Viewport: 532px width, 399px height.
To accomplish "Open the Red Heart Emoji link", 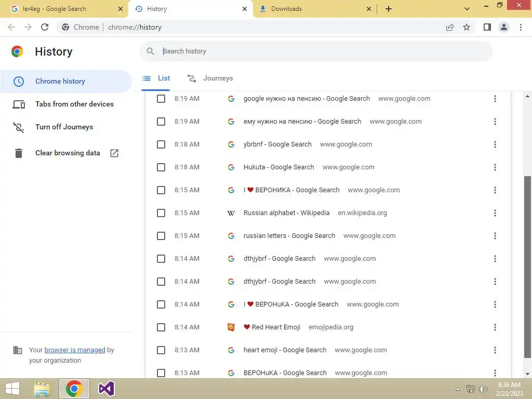I will 272,327.
